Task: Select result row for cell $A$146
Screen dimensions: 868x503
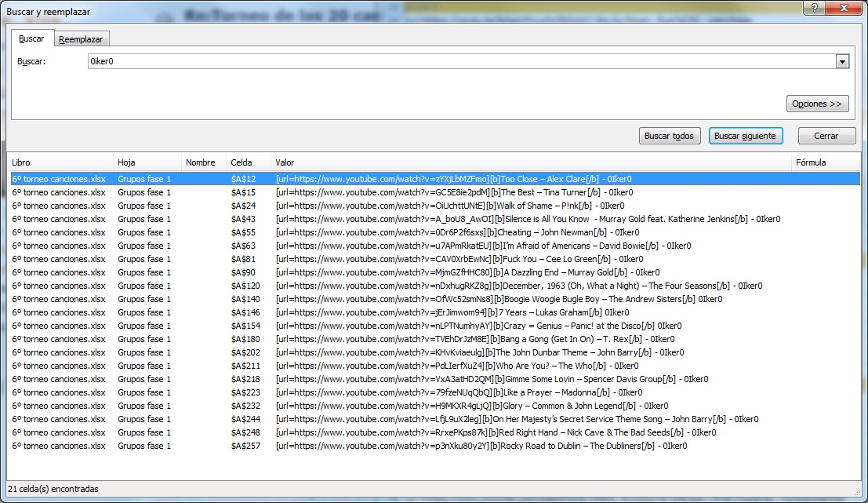Action: pos(435,312)
